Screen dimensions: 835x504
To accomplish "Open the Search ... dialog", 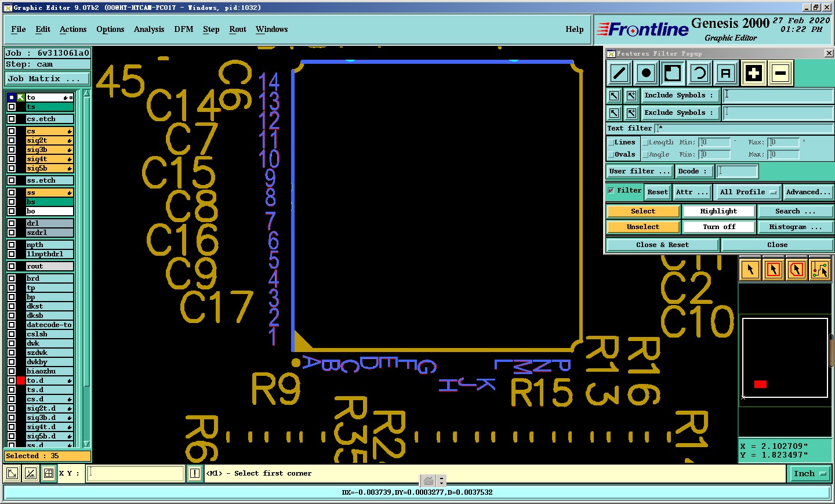I will pos(795,211).
